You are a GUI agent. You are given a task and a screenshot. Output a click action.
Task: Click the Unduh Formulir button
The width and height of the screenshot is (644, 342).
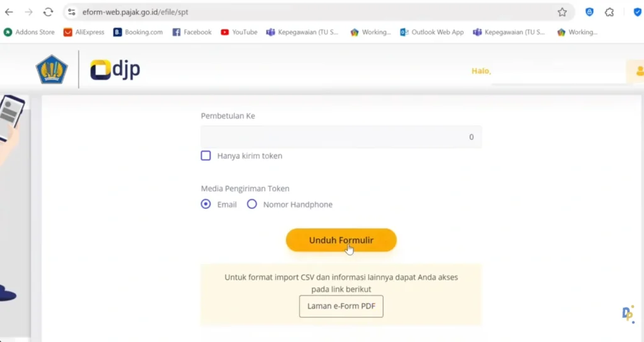341,240
